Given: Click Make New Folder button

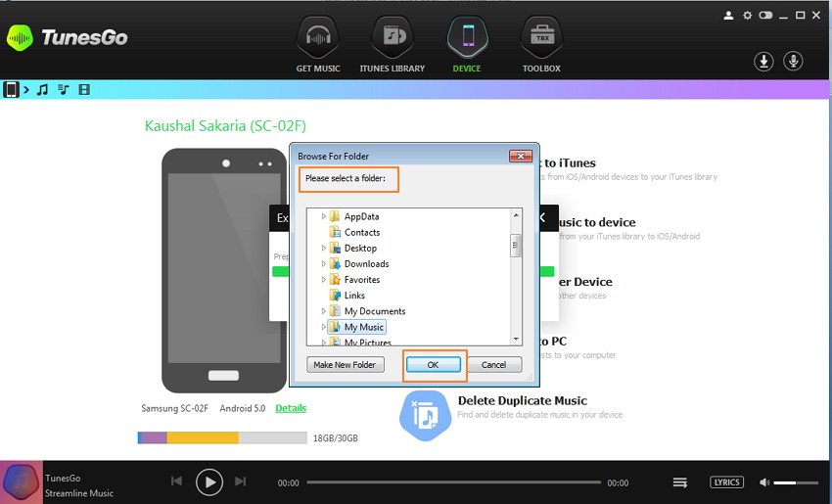Looking at the screenshot, I should click(345, 365).
